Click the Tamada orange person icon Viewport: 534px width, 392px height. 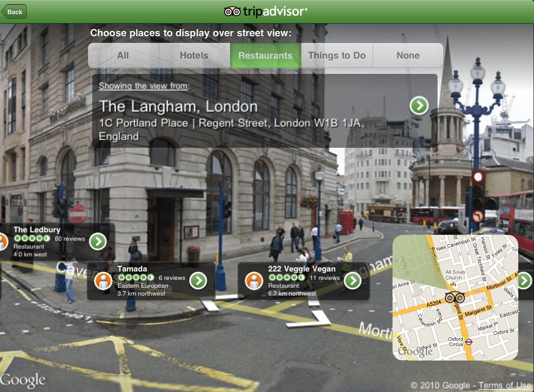103,281
